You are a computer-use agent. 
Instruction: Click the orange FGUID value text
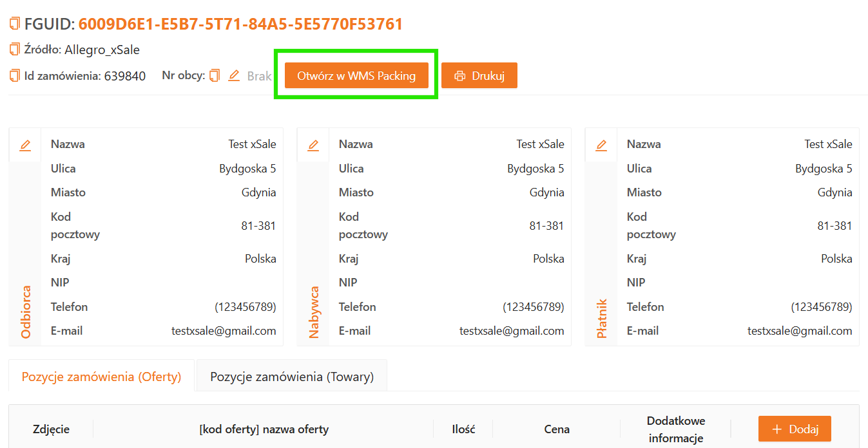tap(240, 24)
